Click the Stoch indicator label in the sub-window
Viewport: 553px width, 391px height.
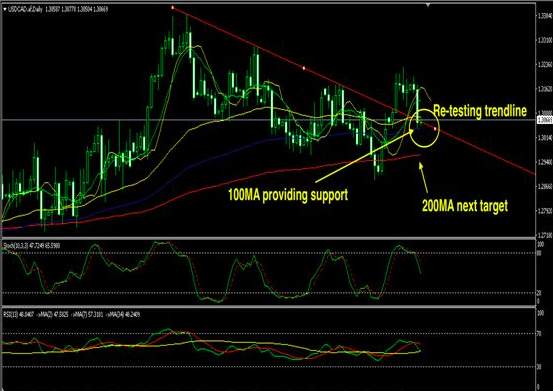pos(32,245)
